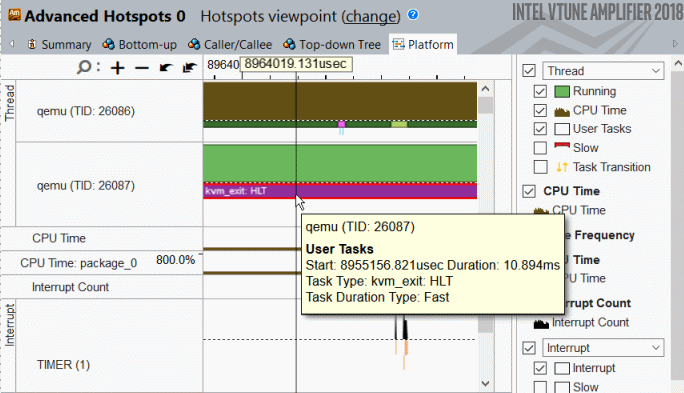Zoom in with the plus icon
The width and height of the screenshot is (684, 393).
point(117,68)
